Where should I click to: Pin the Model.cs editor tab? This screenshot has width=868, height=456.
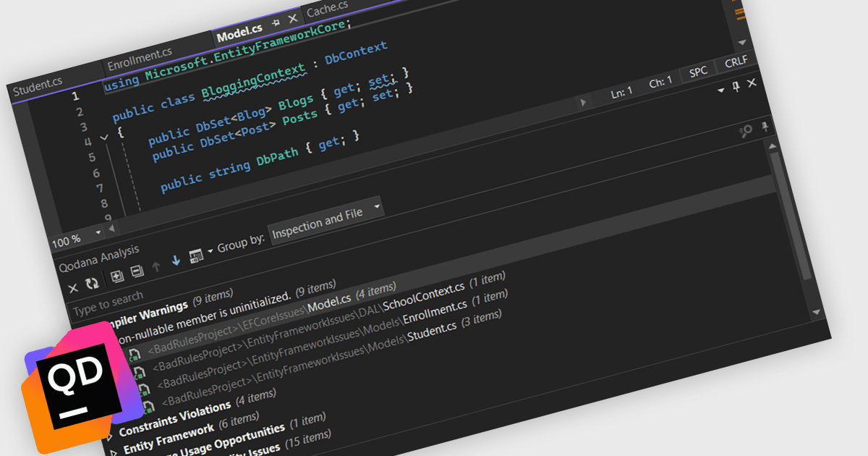(x=276, y=23)
